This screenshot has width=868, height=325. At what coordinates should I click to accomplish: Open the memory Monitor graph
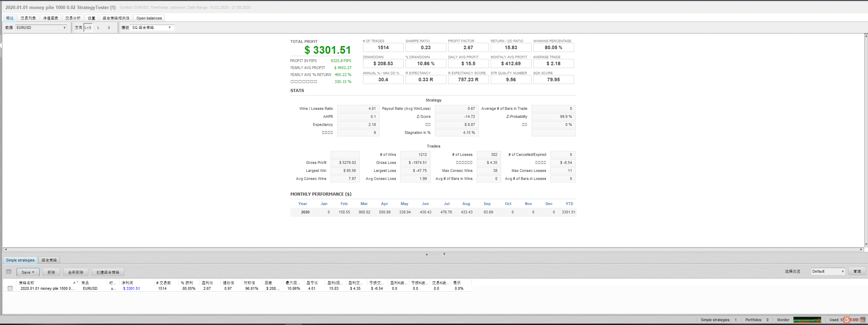[807, 320]
